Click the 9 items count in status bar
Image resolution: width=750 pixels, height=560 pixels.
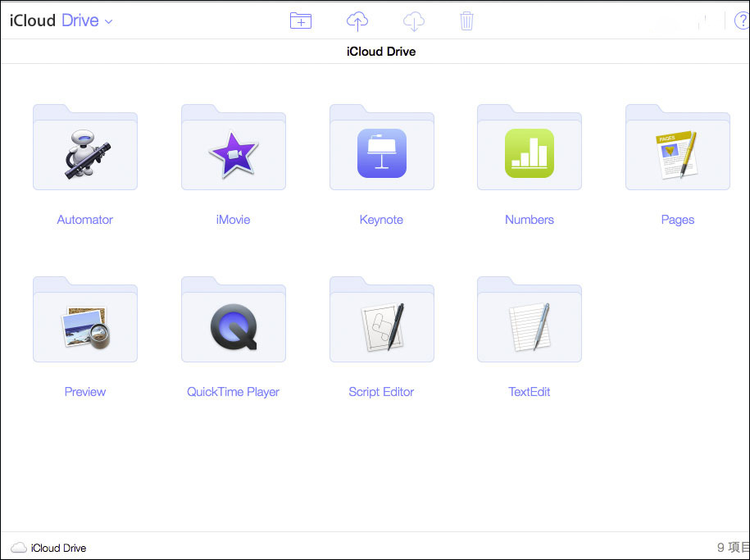pyautogui.click(x=734, y=547)
